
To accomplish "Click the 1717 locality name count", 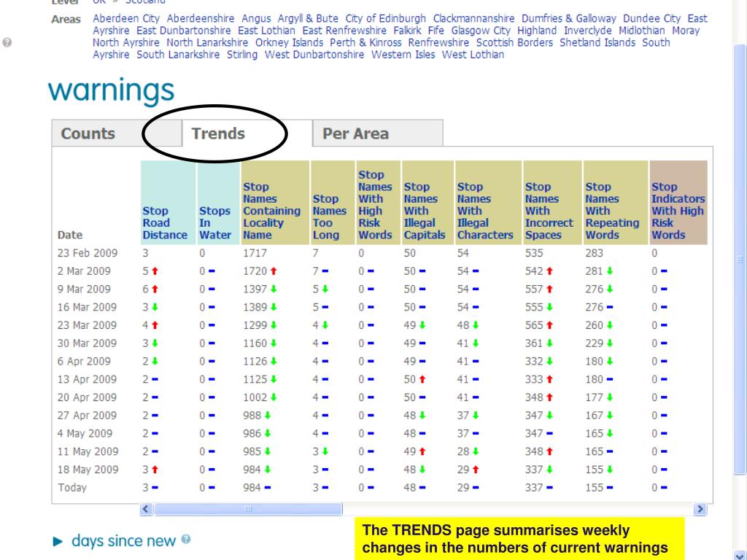I will pos(255,253).
